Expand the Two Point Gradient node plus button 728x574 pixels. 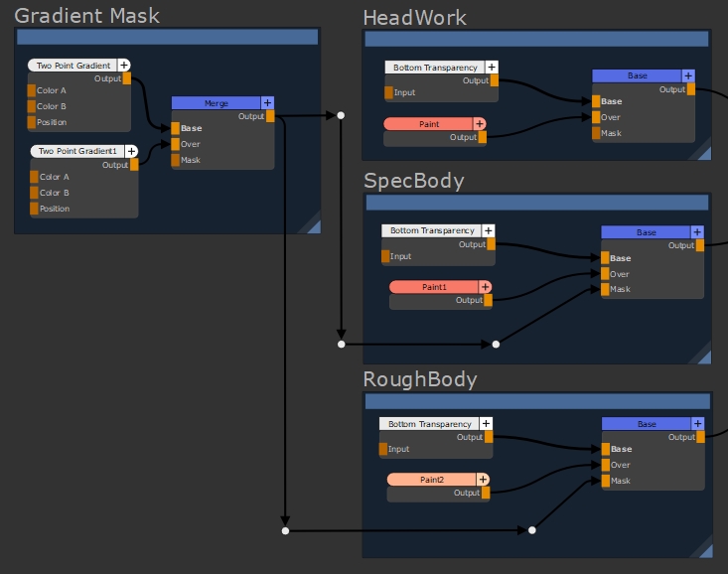(x=124, y=66)
